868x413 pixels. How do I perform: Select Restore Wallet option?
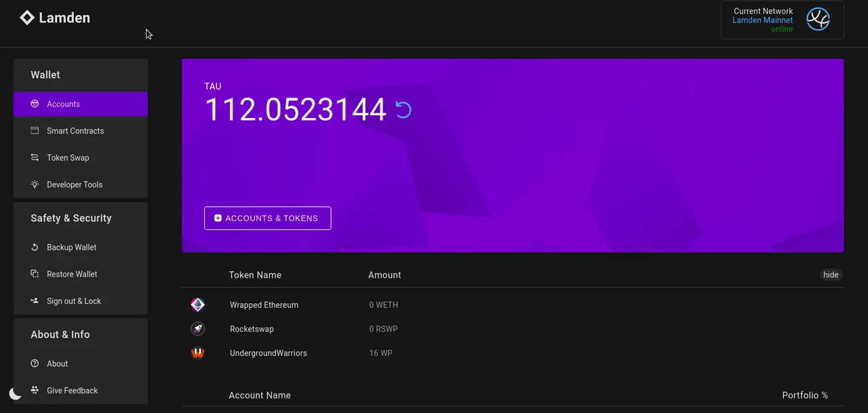81,274
